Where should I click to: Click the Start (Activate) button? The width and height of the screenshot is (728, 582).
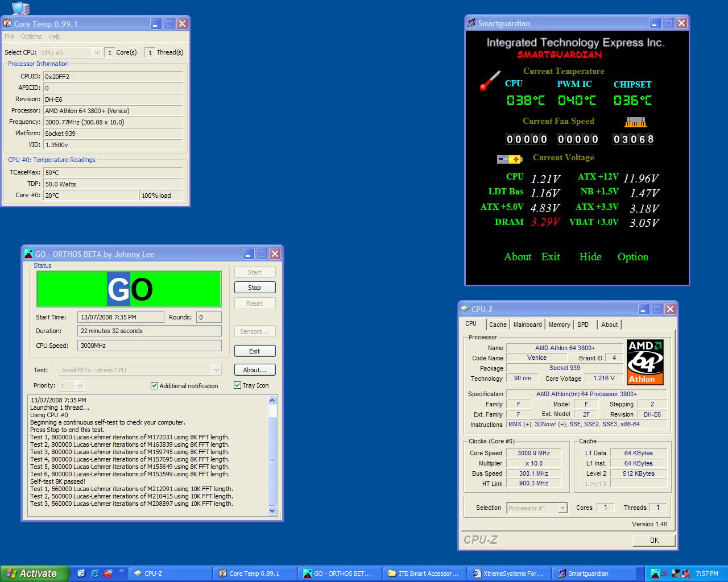(35, 573)
